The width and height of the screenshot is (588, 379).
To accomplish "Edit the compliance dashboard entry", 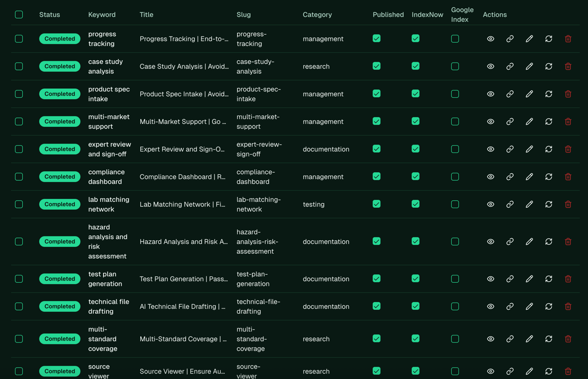I will 529,177.
